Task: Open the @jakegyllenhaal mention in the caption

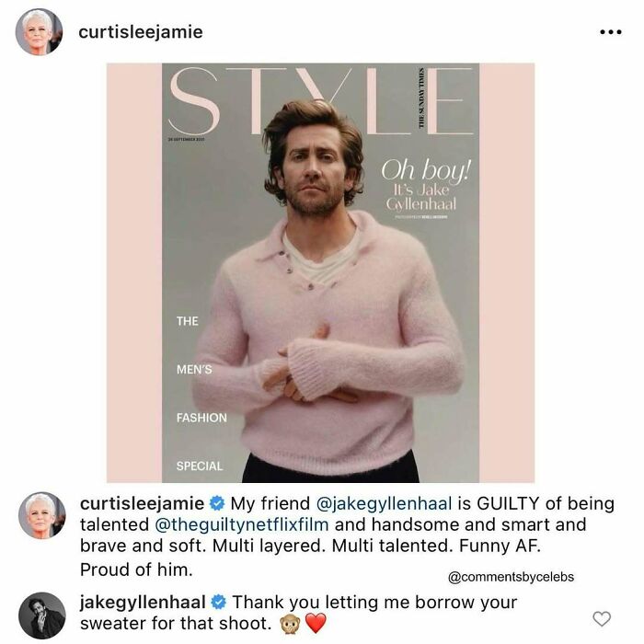Action: click(x=384, y=503)
